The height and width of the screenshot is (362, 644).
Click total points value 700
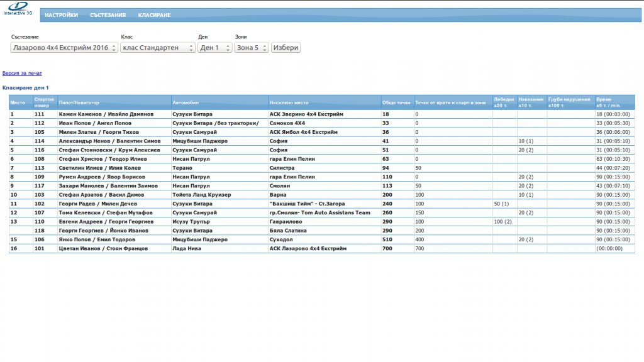(x=387, y=249)
